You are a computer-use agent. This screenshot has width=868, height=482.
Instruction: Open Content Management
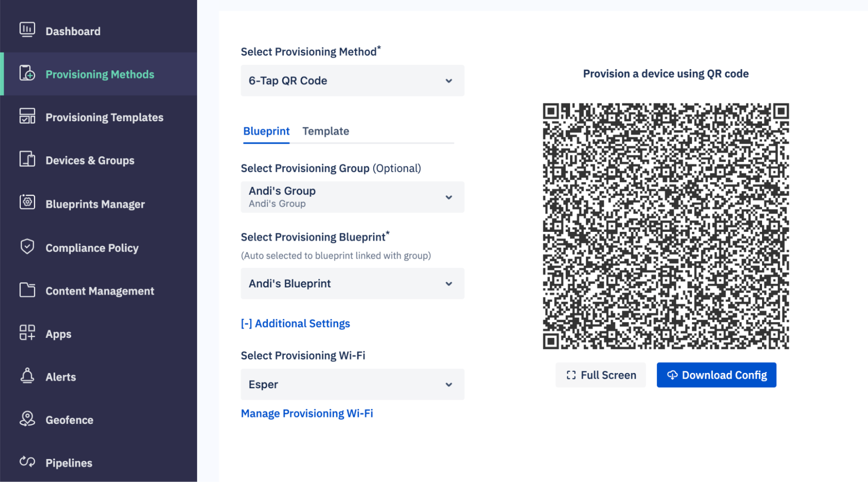click(99, 291)
